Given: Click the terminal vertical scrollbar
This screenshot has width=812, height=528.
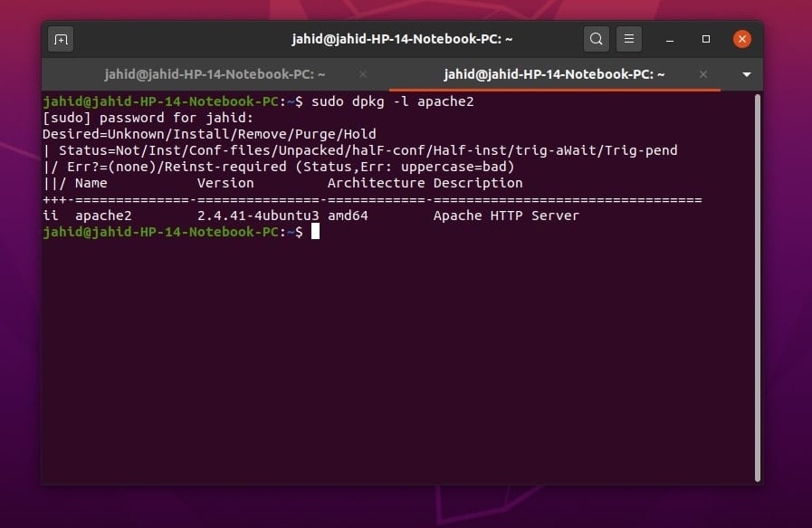Looking at the screenshot, I should (x=758, y=288).
